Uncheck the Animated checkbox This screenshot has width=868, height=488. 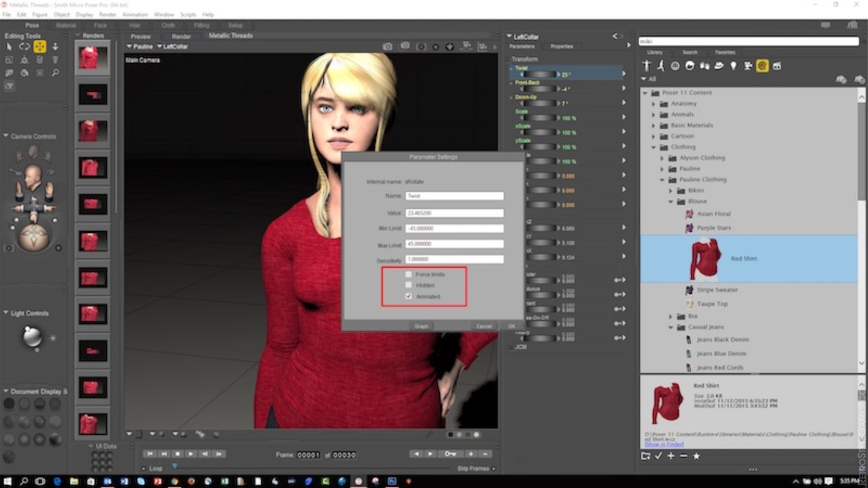(x=409, y=296)
